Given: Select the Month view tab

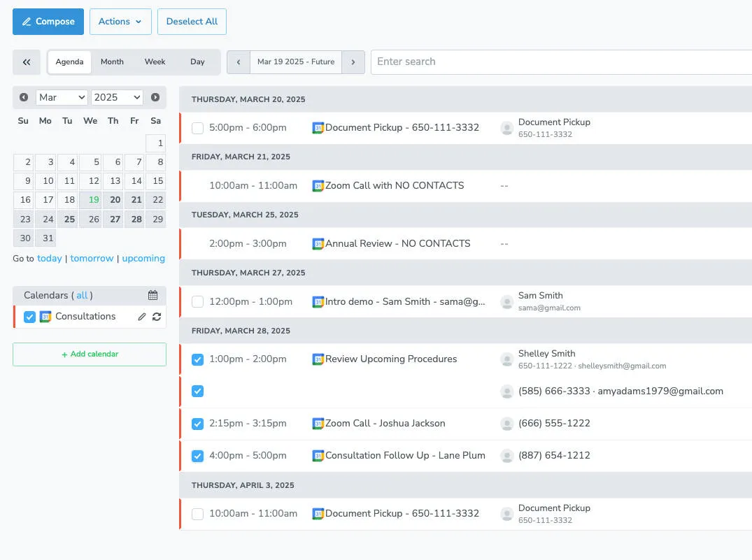Looking at the screenshot, I should (x=112, y=62).
